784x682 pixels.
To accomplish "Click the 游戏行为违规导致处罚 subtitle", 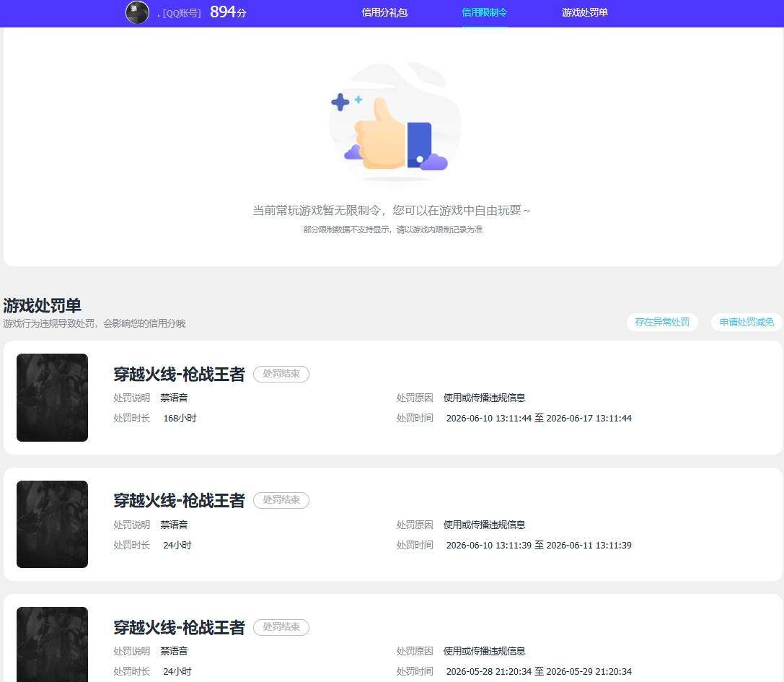I will [94, 324].
